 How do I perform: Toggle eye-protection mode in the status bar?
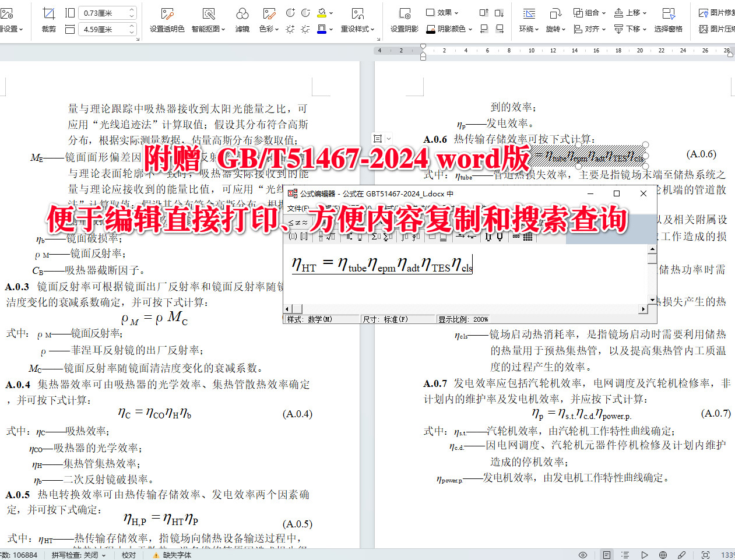coord(582,554)
